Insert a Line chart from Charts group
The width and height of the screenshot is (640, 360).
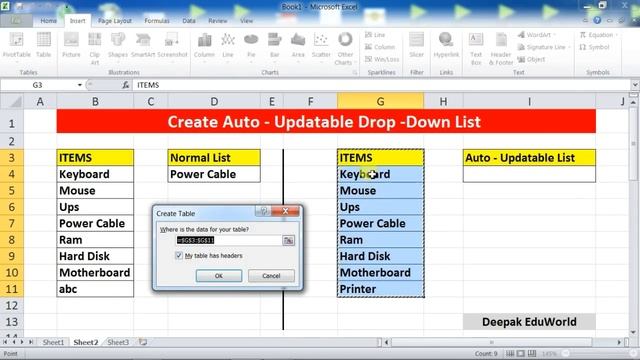228,46
